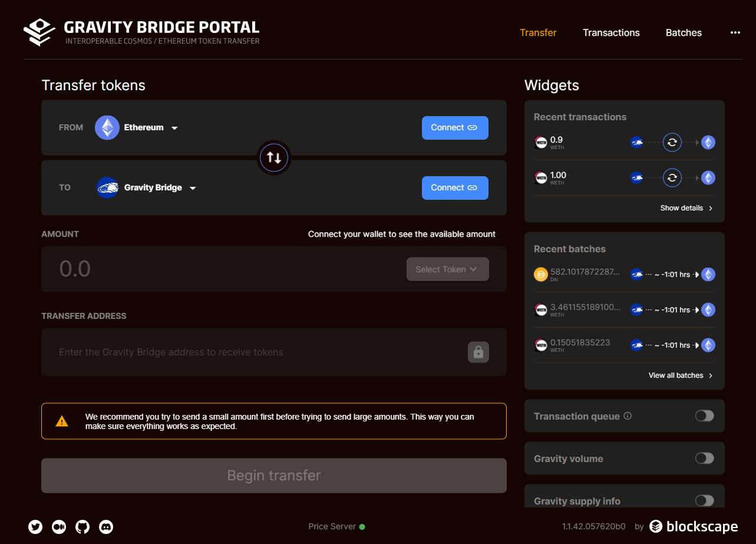Click the Gravity Bridge source icon of the 0.15051835223 batch
Image resolution: width=756 pixels, height=544 pixels.
click(636, 345)
